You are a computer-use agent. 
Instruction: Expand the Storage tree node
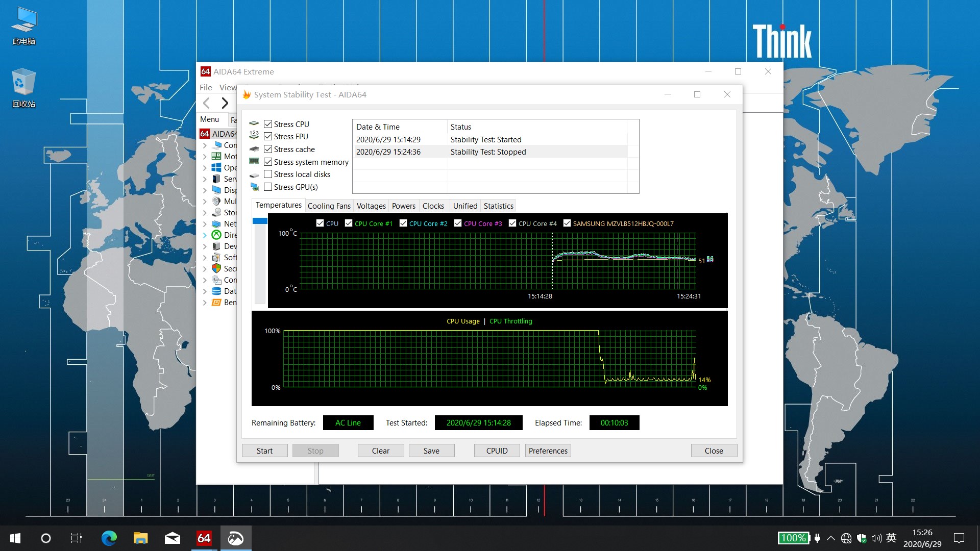tap(205, 212)
